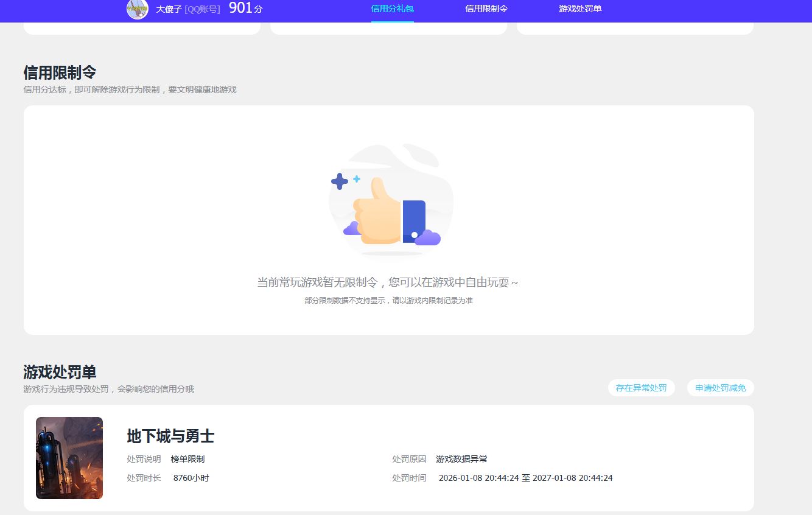Click the blue plus sparkle beside the thumb
The height and width of the screenshot is (515, 812).
[339, 181]
